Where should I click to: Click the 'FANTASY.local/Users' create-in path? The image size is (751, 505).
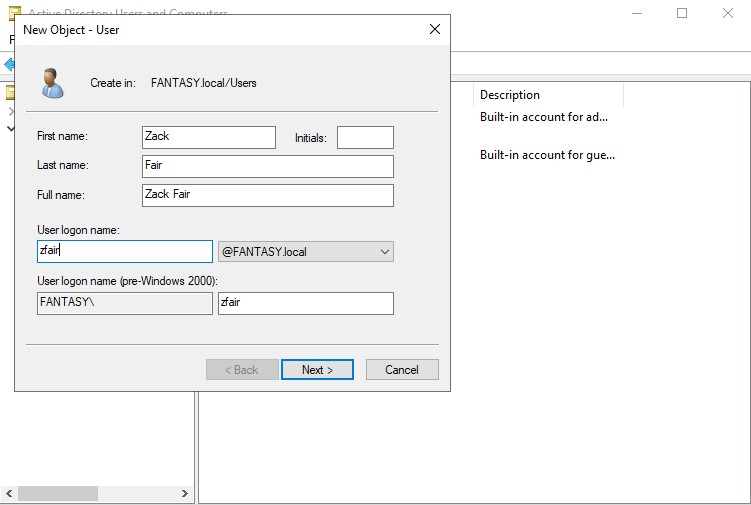pyautogui.click(x=204, y=83)
